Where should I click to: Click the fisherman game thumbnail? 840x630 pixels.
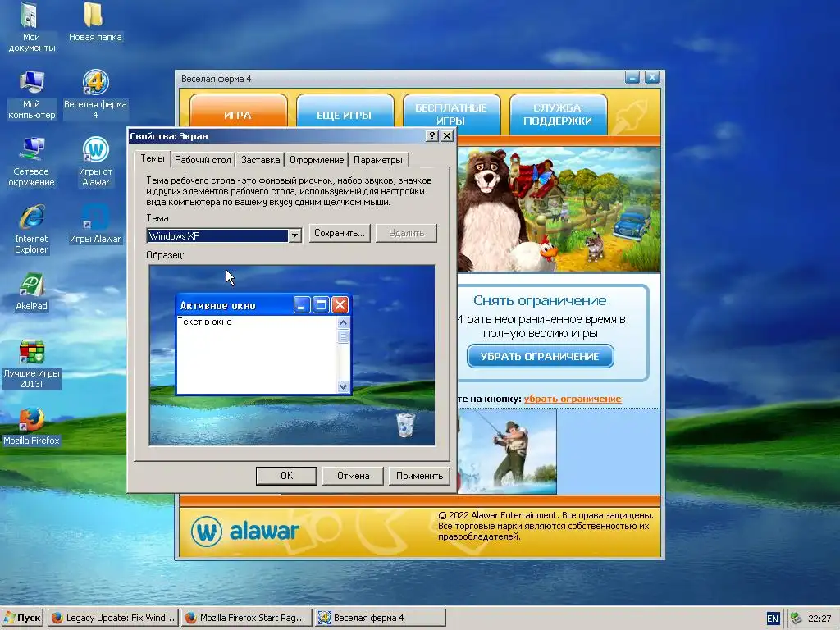point(507,451)
